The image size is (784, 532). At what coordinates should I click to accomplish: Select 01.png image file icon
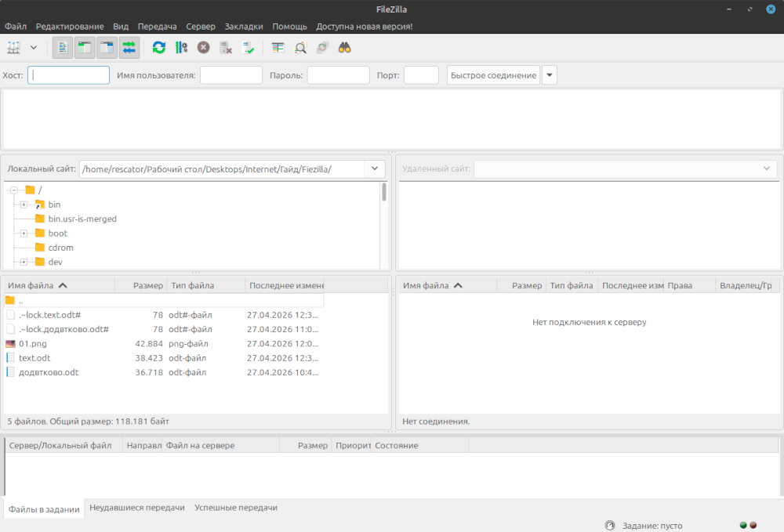(x=10, y=344)
